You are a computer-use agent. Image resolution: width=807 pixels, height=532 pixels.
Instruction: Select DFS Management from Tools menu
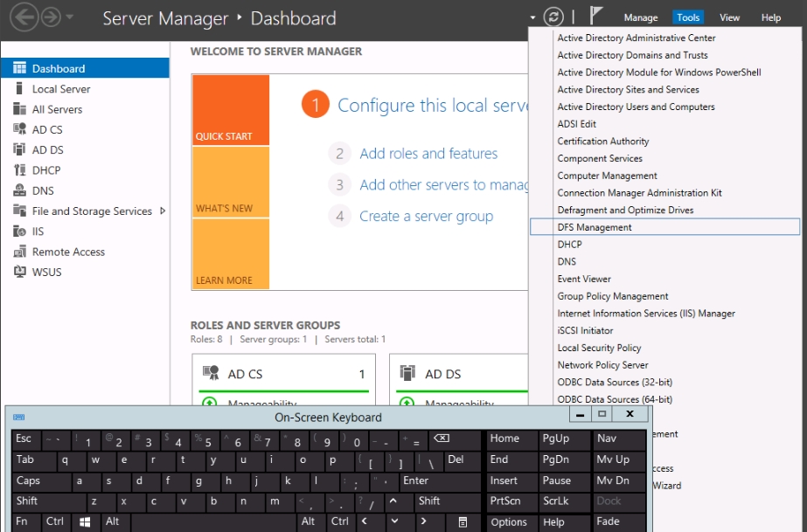[665, 227]
